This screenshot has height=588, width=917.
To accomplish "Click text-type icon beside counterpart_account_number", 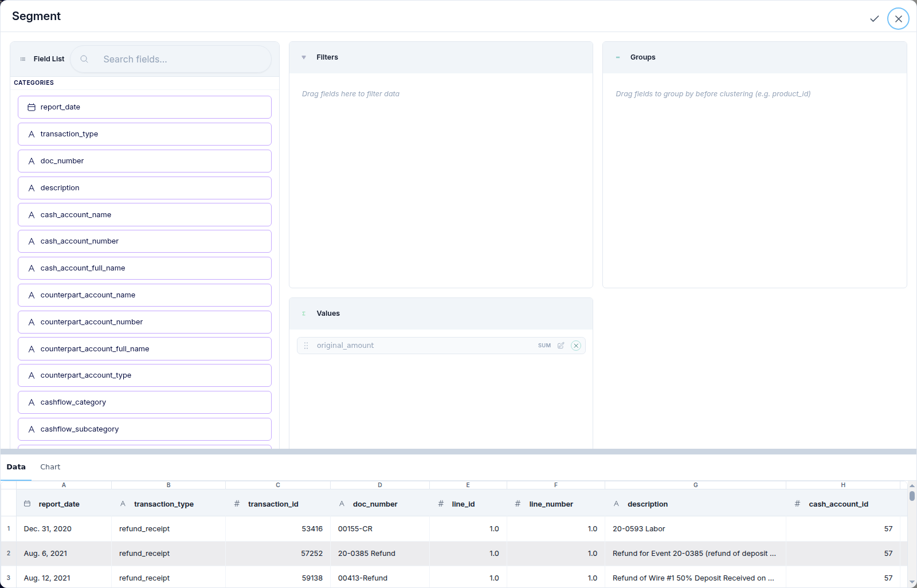I will (32, 322).
